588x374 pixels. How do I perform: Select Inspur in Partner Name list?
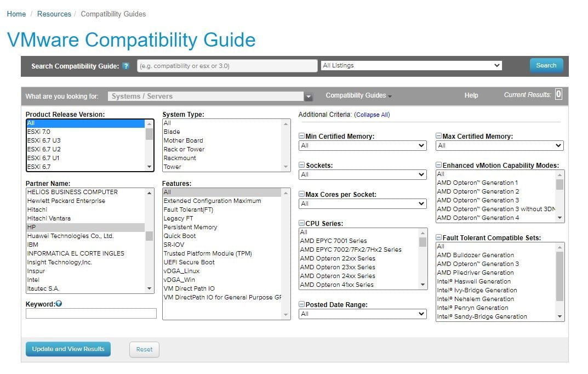pos(85,271)
